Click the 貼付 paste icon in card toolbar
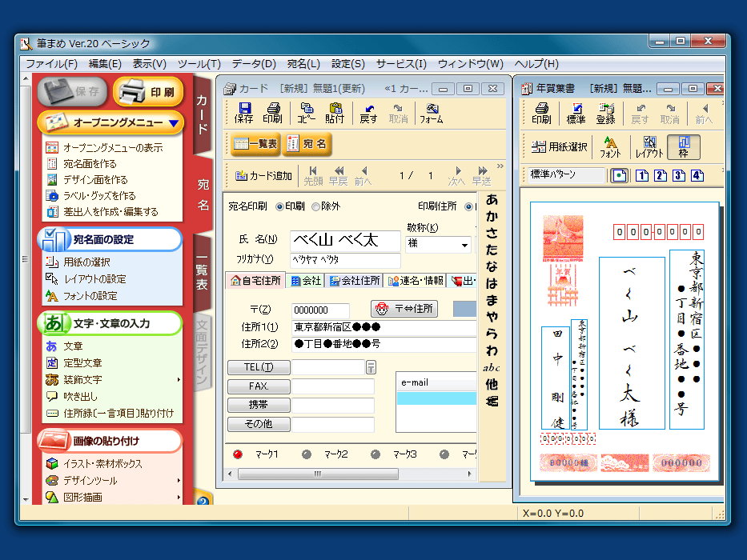 click(x=335, y=114)
